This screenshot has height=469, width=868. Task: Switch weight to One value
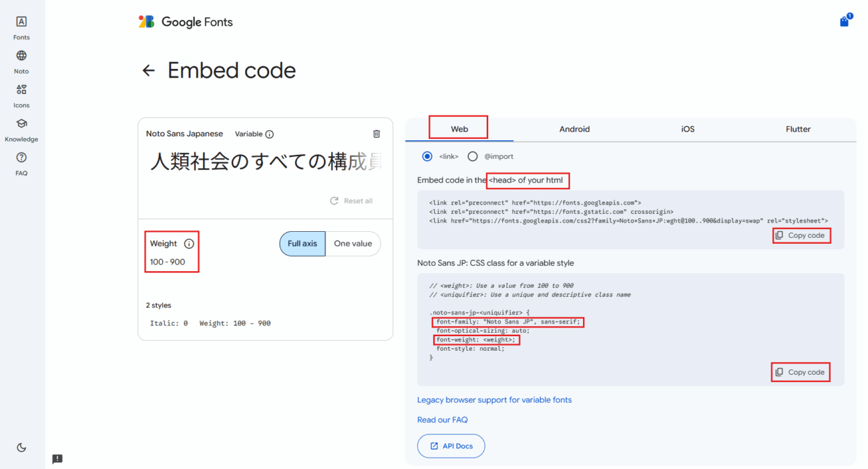click(353, 244)
